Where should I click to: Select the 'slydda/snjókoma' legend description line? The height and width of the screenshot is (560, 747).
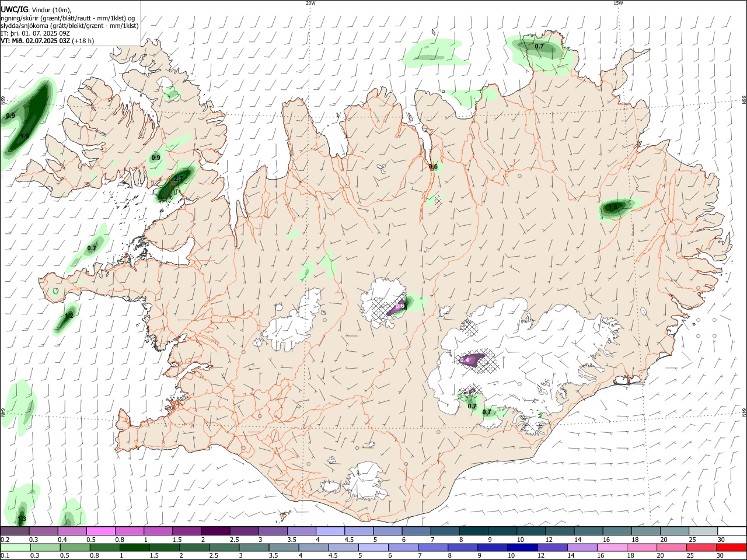pos(69,26)
